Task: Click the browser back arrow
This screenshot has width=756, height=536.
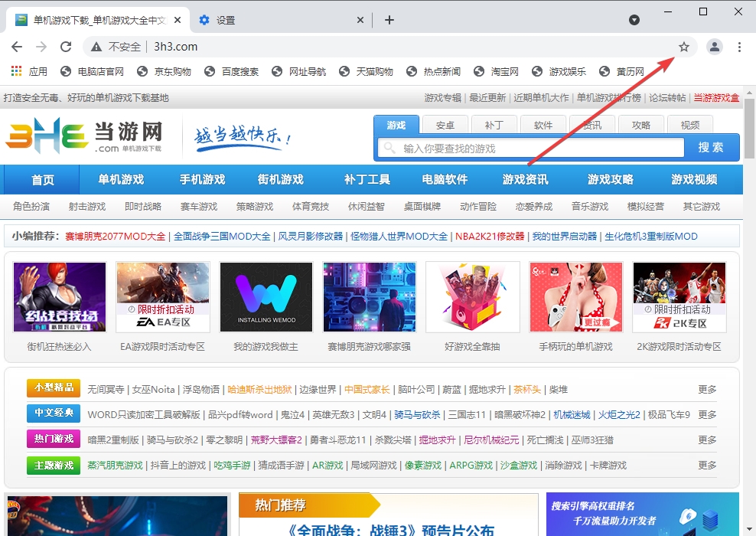Action: click(17, 47)
